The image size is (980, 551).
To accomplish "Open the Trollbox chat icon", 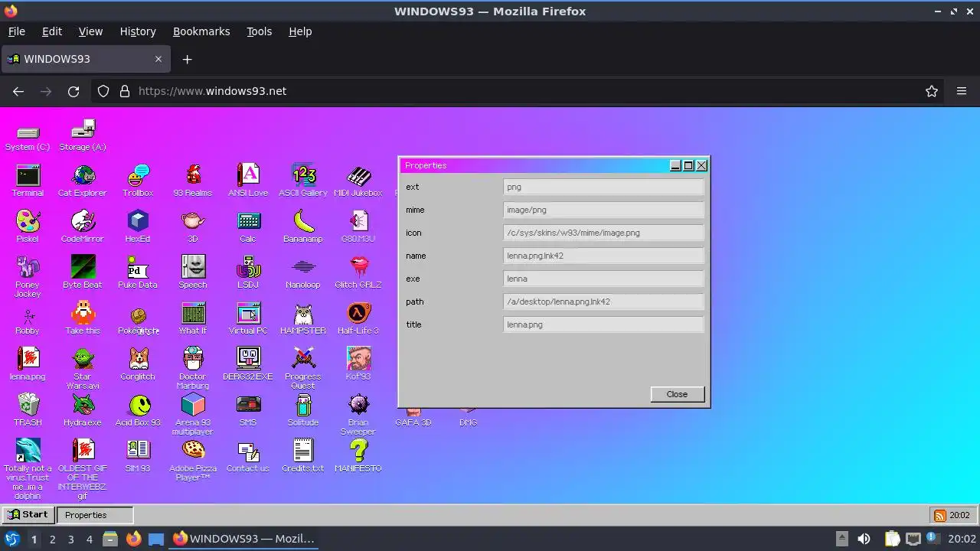I will pyautogui.click(x=138, y=181).
